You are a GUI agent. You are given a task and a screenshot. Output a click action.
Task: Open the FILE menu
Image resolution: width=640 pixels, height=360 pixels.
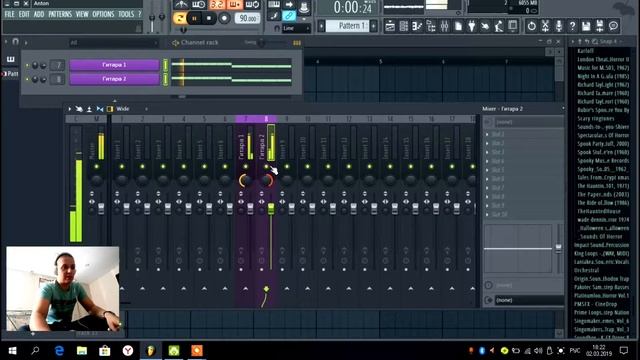[x=9, y=14]
